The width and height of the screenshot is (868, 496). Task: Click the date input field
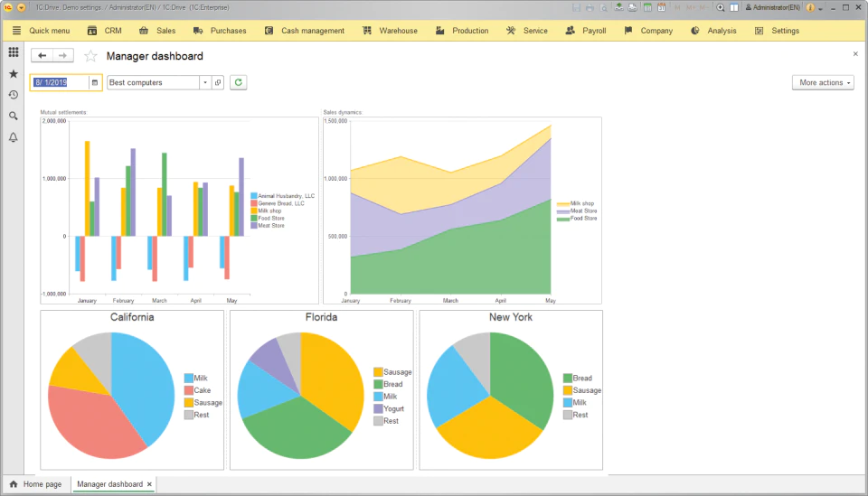[x=60, y=82]
